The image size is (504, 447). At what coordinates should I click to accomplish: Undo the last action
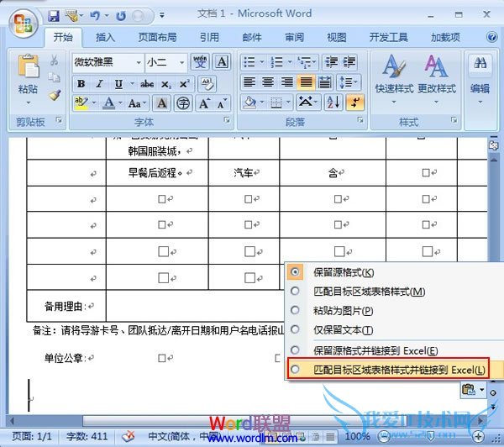pyautogui.click(x=95, y=15)
